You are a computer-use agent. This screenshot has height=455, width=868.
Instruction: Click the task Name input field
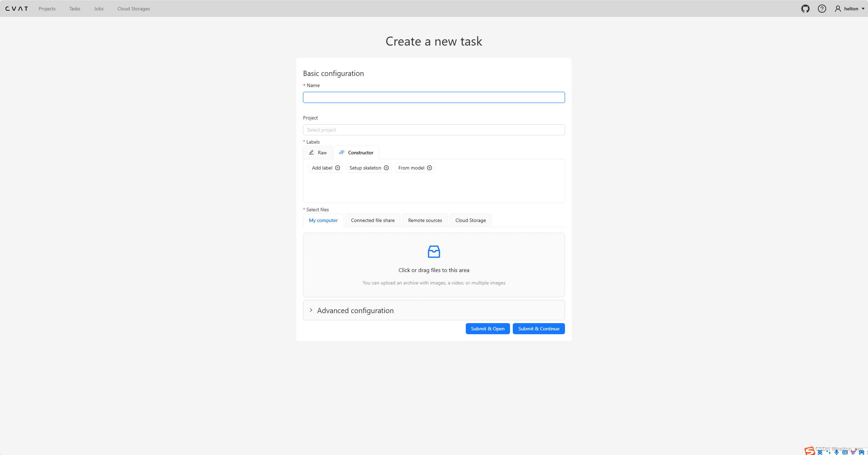pyautogui.click(x=433, y=97)
